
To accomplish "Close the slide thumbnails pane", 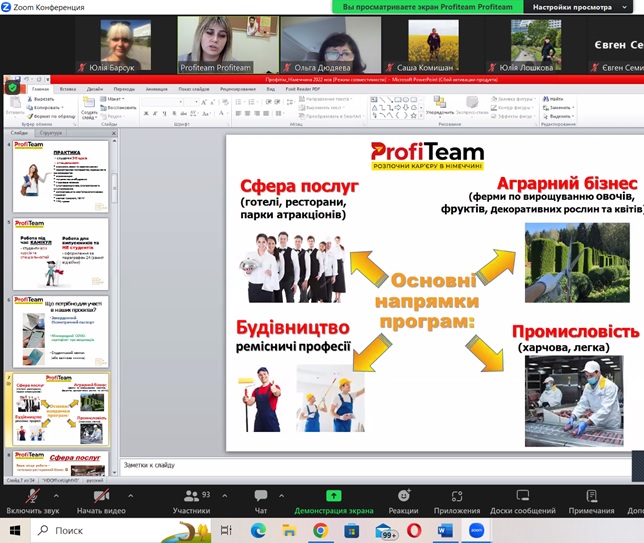I will 114,133.
